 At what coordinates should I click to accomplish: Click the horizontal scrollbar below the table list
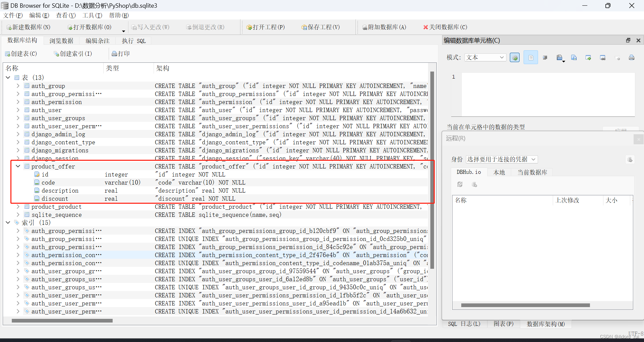click(x=62, y=321)
